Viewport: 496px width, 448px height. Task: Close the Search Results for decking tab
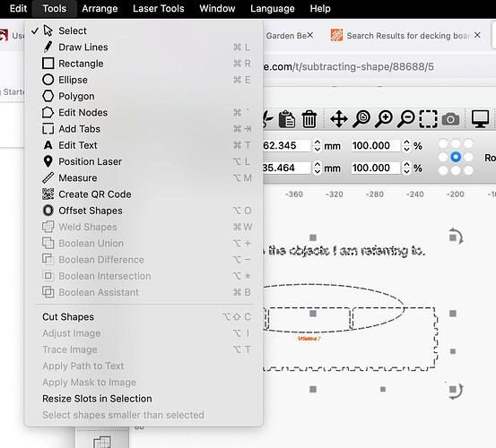[478, 35]
